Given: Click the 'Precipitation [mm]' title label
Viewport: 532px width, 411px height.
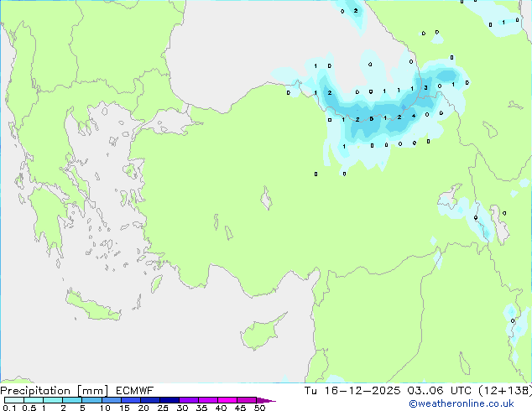Looking at the screenshot, I should (55, 391).
